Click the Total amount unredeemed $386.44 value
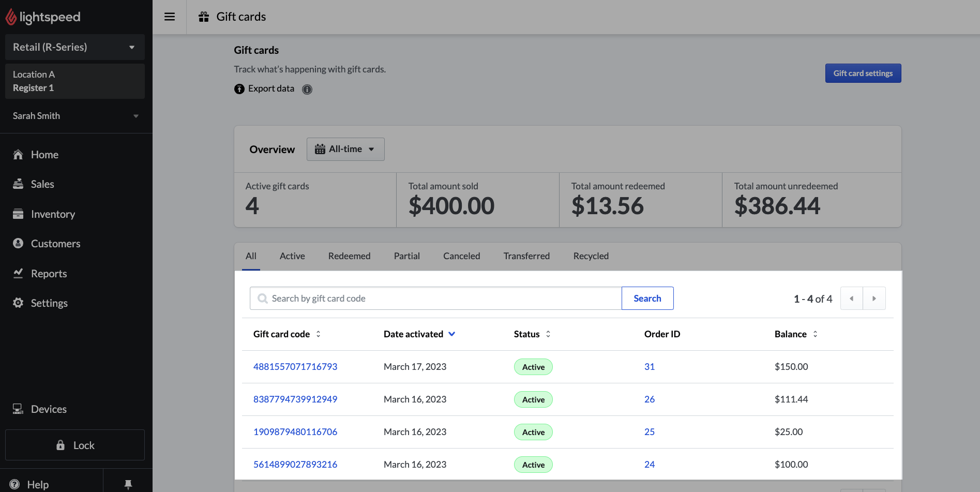 777,206
